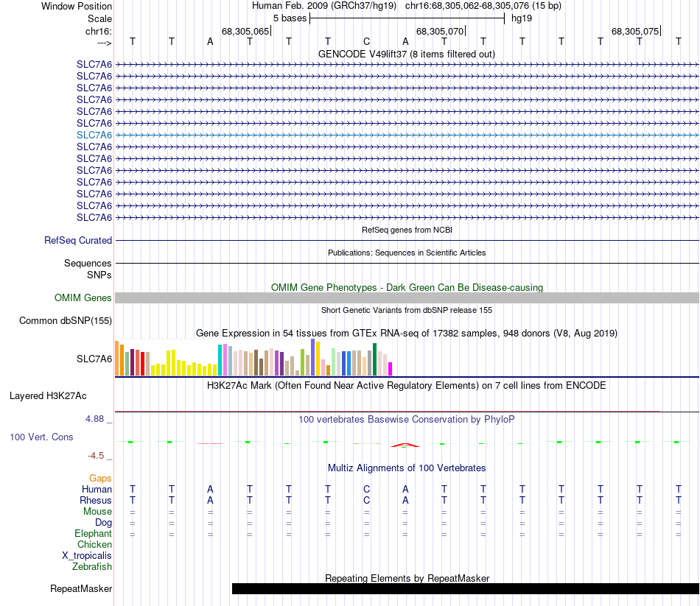Open the GENCODE V49lift37 track title
The width and height of the screenshot is (700, 606).
[x=406, y=54]
